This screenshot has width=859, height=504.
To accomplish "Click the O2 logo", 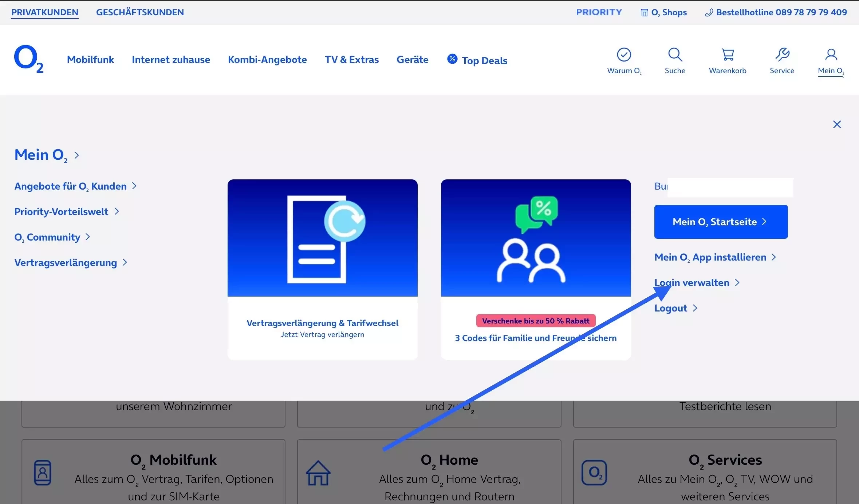I will point(28,59).
